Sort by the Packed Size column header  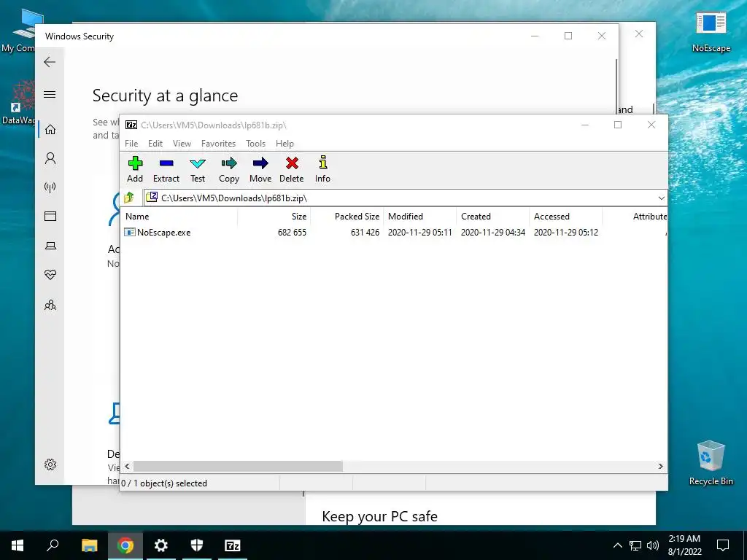coord(347,216)
